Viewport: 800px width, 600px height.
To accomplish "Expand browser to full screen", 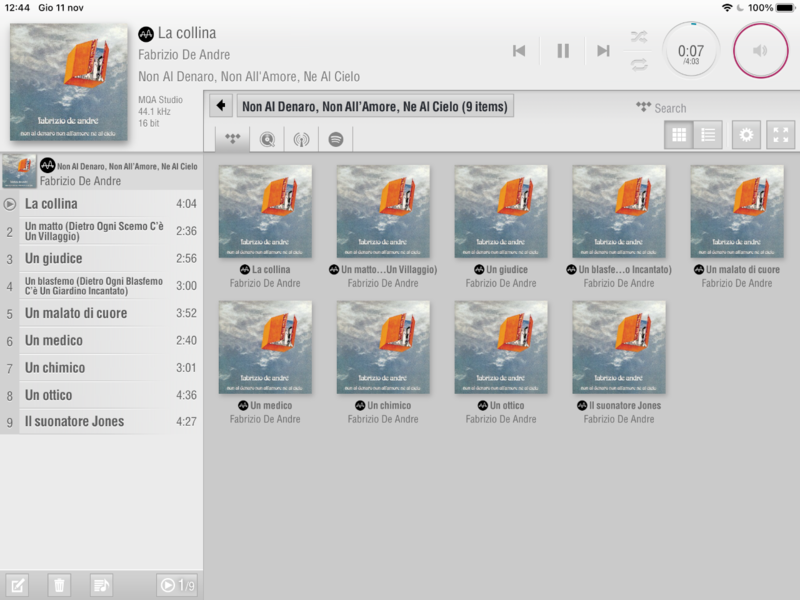I will point(780,135).
